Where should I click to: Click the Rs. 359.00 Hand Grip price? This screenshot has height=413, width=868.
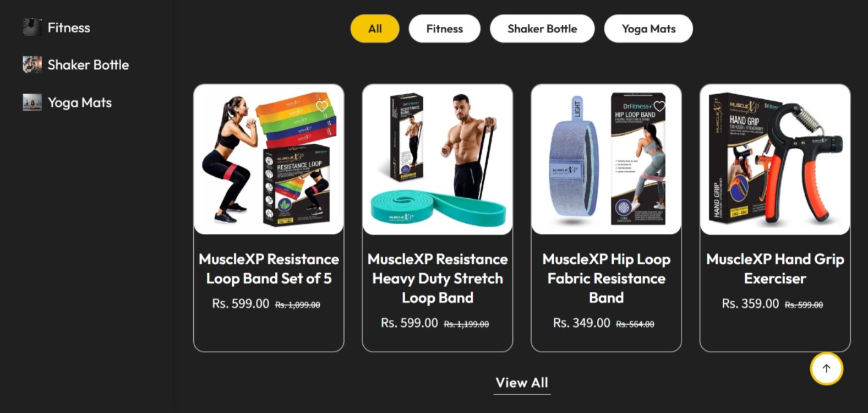pyautogui.click(x=750, y=304)
